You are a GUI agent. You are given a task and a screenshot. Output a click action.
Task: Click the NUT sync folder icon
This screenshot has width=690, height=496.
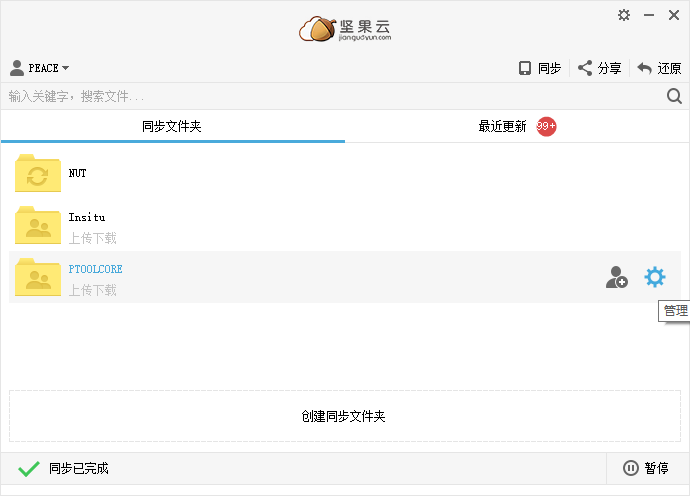38,174
